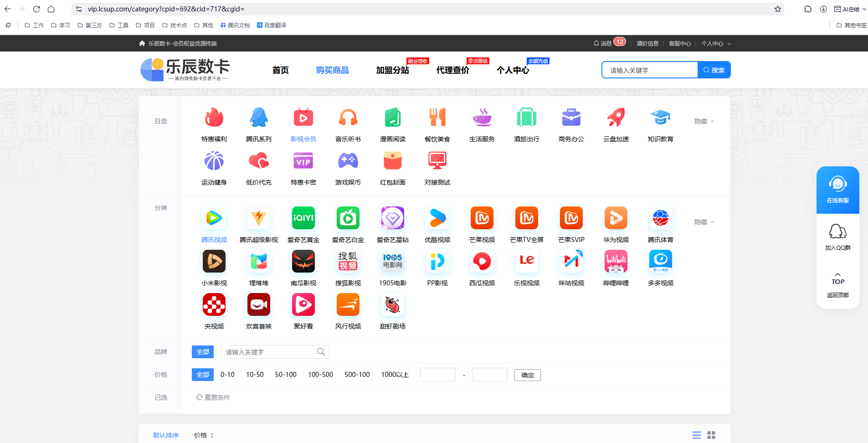Bookmark this page with the star icon

[x=778, y=9]
